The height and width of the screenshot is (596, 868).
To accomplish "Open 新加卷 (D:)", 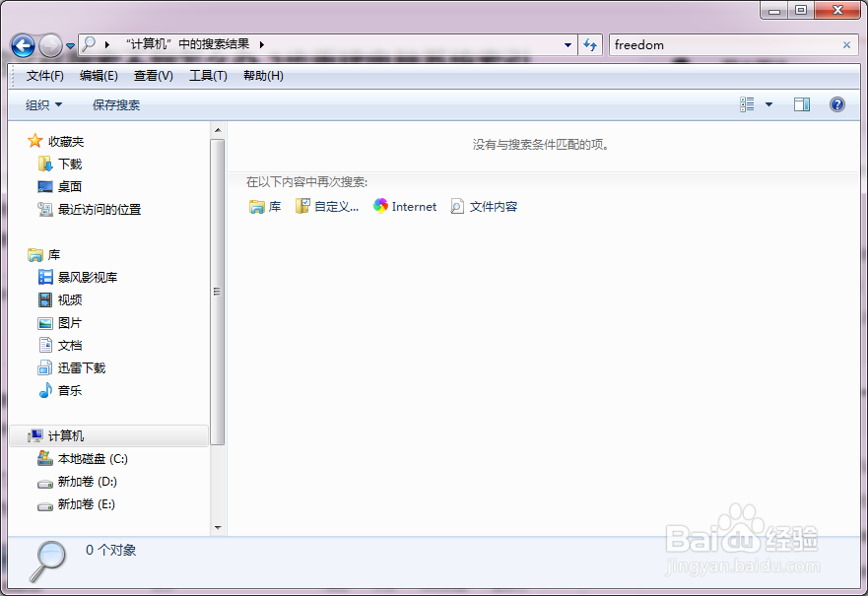I will [78, 482].
